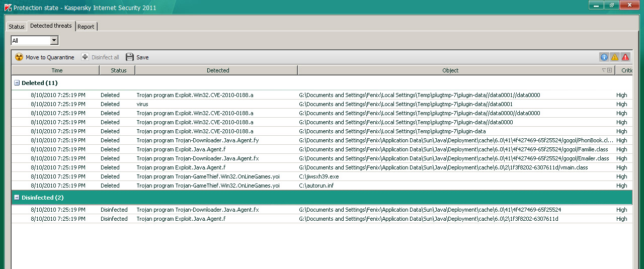Open the All filter dropdown
Viewport: 644px width, 269px height.
(35, 41)
